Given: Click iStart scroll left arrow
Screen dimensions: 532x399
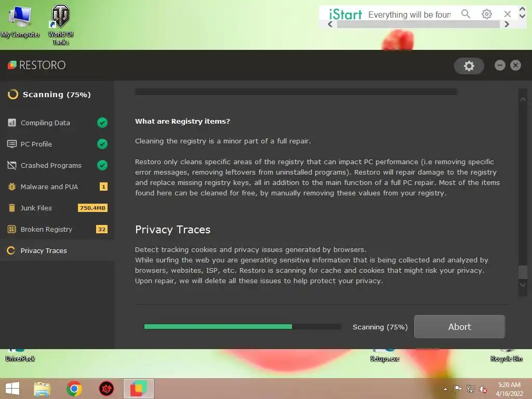Looking at the screenshot, I should [330, 24].
